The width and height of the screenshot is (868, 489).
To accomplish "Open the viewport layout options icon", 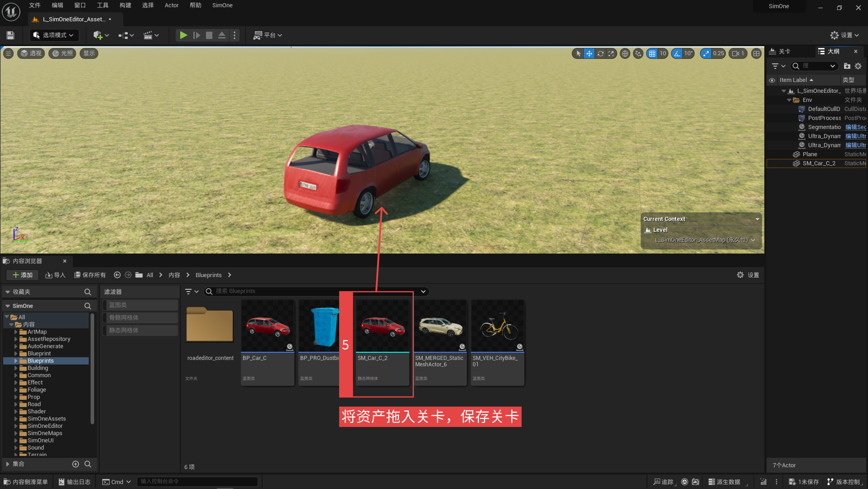I will coord(756,53).
